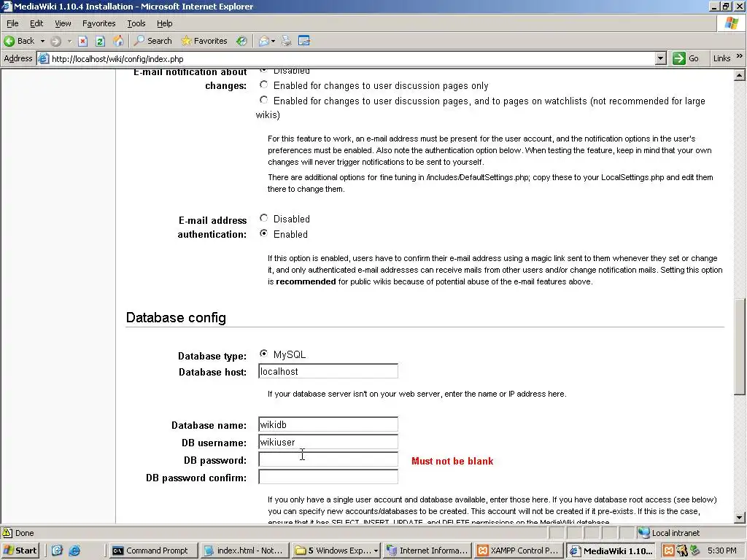
Task: Click the Back navigation arrow icon
Action: [9, 41]
